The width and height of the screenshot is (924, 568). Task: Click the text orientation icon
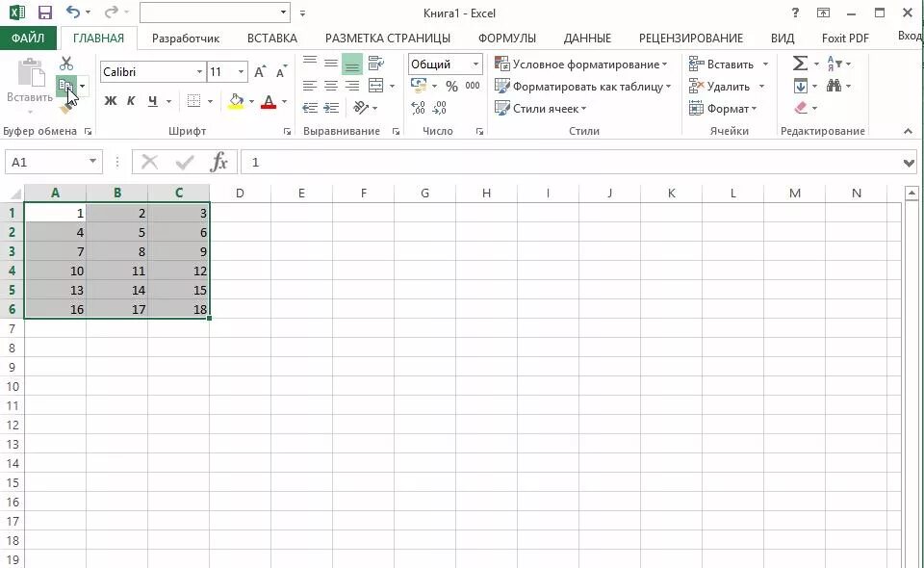pyautogui.click(x=360, y=107)
